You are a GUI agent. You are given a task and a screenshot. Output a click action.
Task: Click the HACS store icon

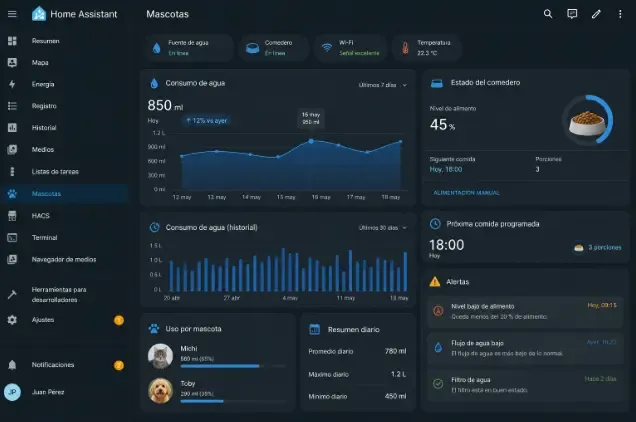(12, 215)
